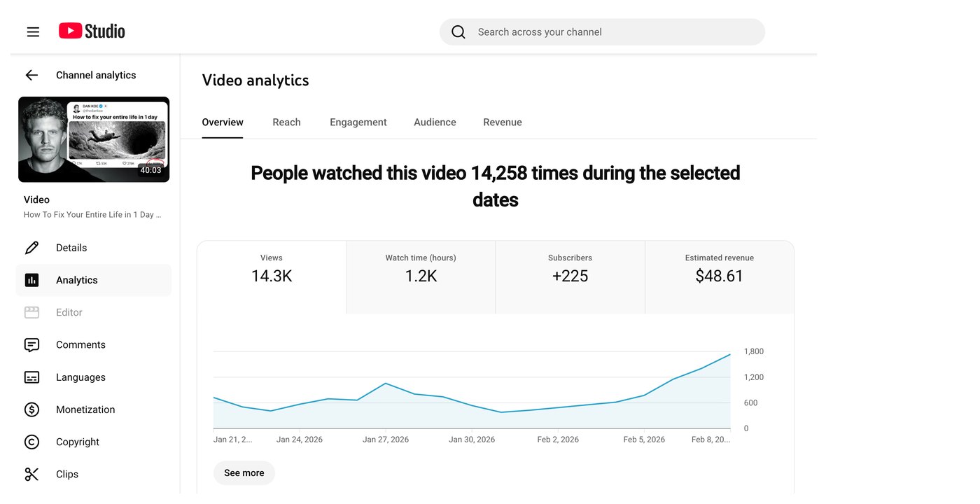Select the Watch time (hours) metric card

(421, 277)
